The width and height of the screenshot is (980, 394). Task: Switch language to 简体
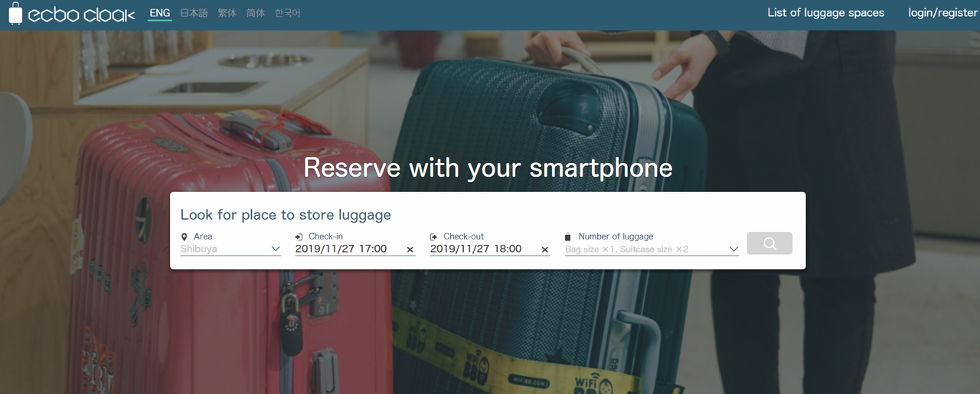click(256, 13)
